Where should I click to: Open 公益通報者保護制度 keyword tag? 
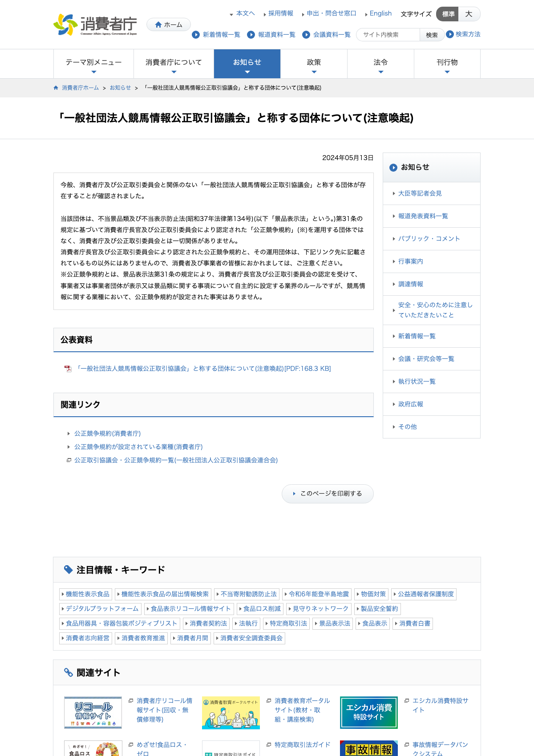[x=424, y=594]
